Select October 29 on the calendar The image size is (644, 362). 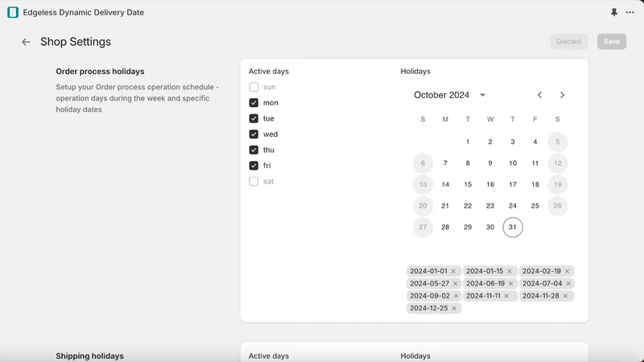[x=468, y=227]
